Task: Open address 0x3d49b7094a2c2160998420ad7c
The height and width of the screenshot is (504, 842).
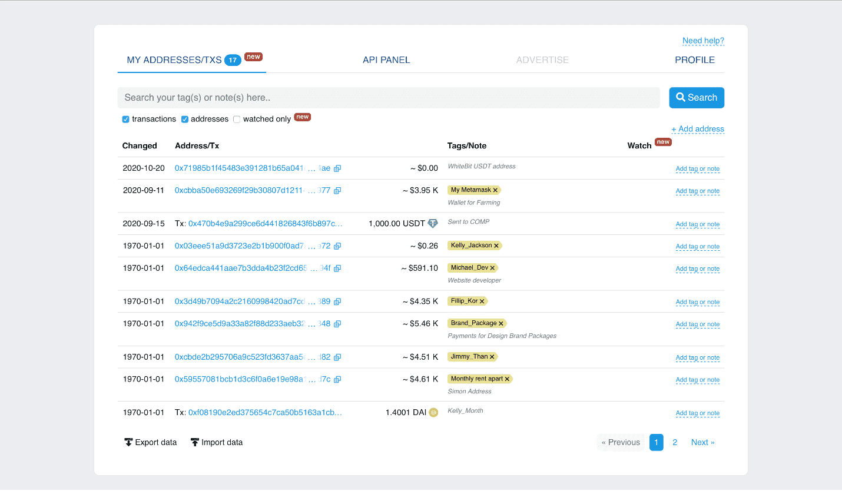Action: click(253, 301)
